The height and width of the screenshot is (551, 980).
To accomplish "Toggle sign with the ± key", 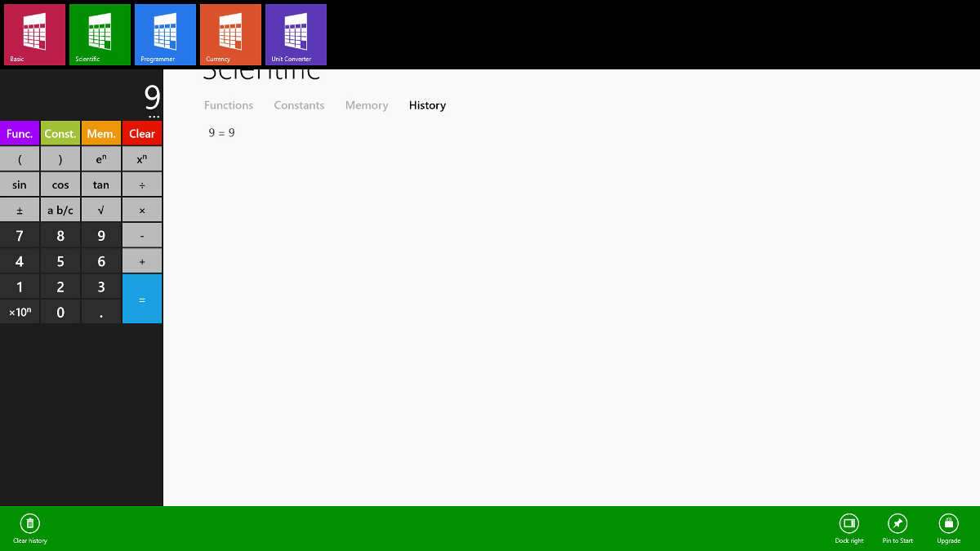I will pos(20,210).
